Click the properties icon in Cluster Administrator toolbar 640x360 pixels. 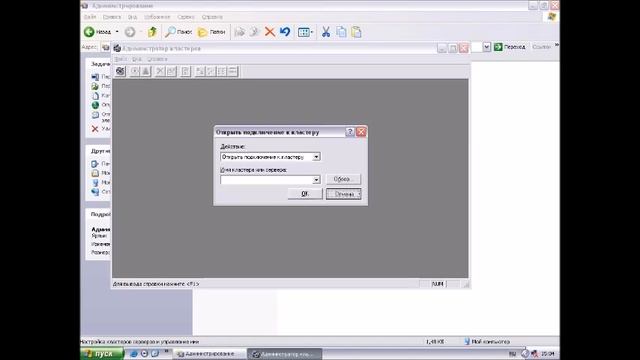click(171, 71)
